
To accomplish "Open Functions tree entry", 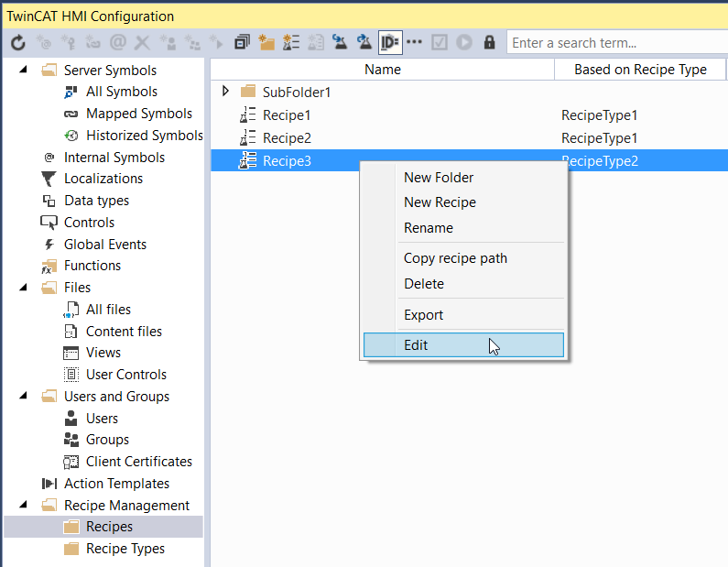I will click(92, 266).
